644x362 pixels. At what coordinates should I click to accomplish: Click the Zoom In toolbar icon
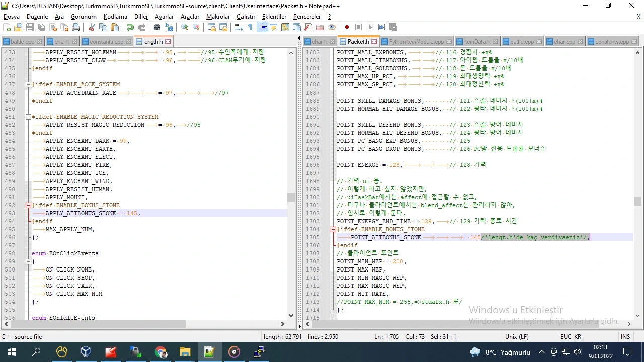click(x=185, y=27)
